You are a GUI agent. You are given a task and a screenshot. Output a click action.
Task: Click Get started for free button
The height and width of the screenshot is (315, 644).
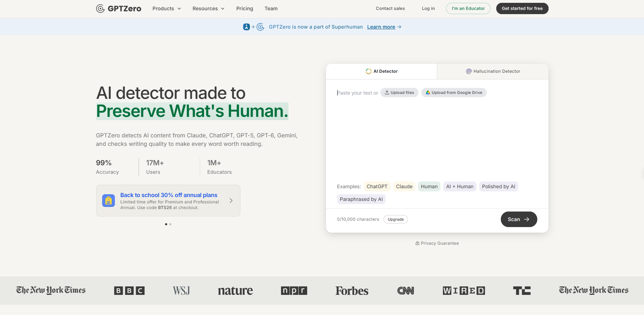point(522,8)
